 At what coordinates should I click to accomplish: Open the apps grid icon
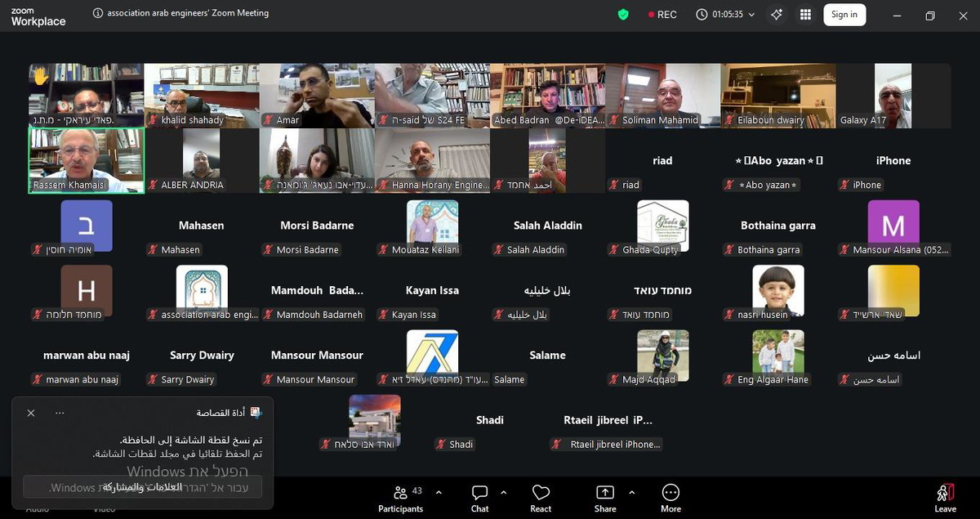point(805,15)
